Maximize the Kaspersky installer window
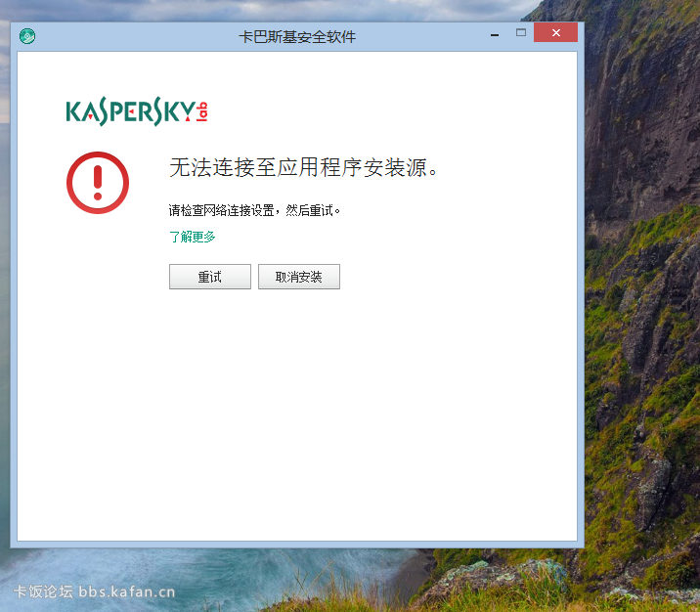700x612 pixels. coord(520,32)
